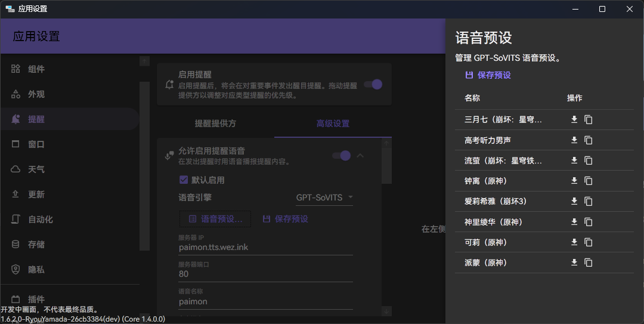
Task: Click the settings panel vertical scrollbar
Action: click(x=387, y=164)
